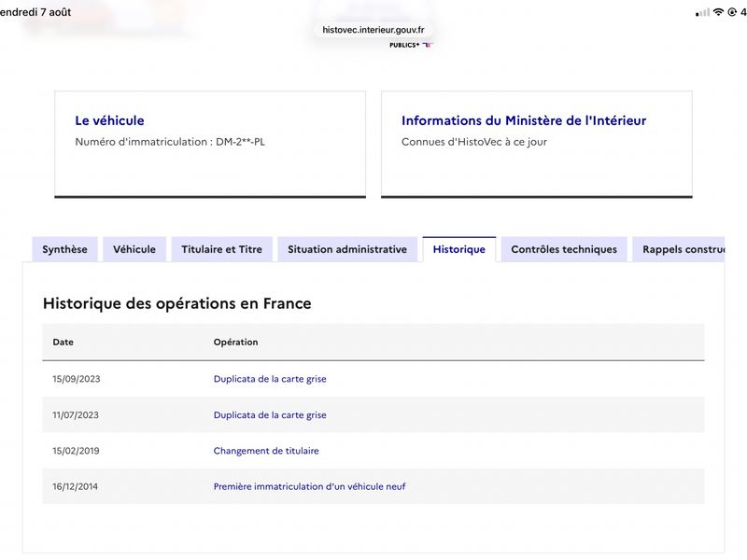Click the date cell 11/07/2023

coord(76,414)
